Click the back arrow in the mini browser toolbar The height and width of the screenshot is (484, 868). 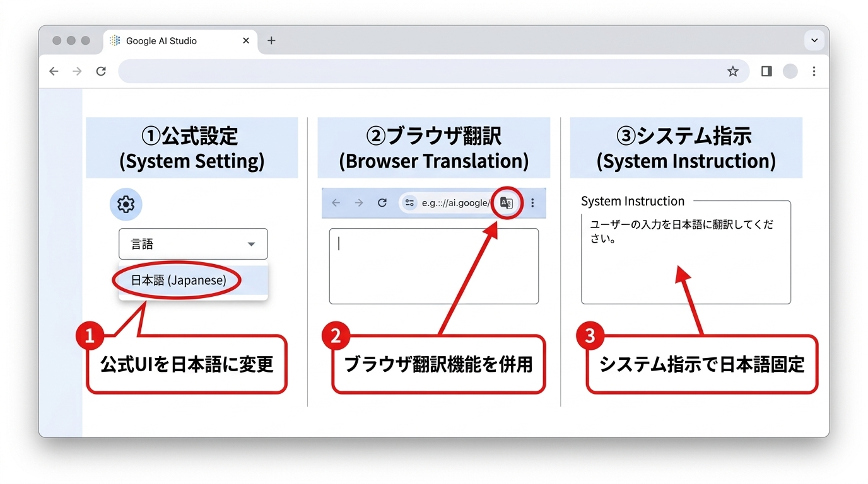pos(335,202)
